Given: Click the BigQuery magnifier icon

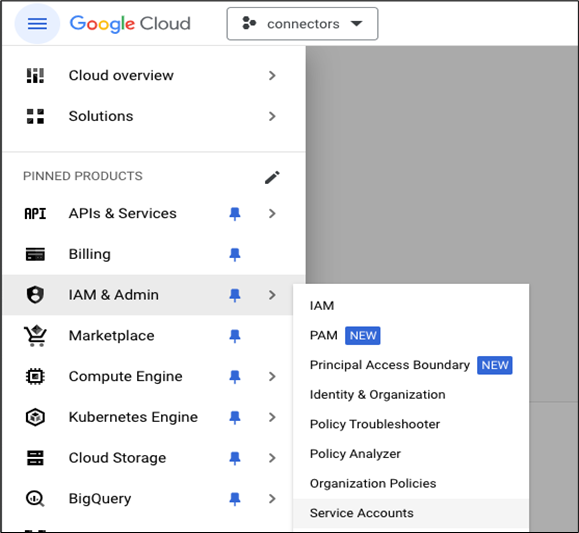Looking at the screenshot, I should point(35,499).
